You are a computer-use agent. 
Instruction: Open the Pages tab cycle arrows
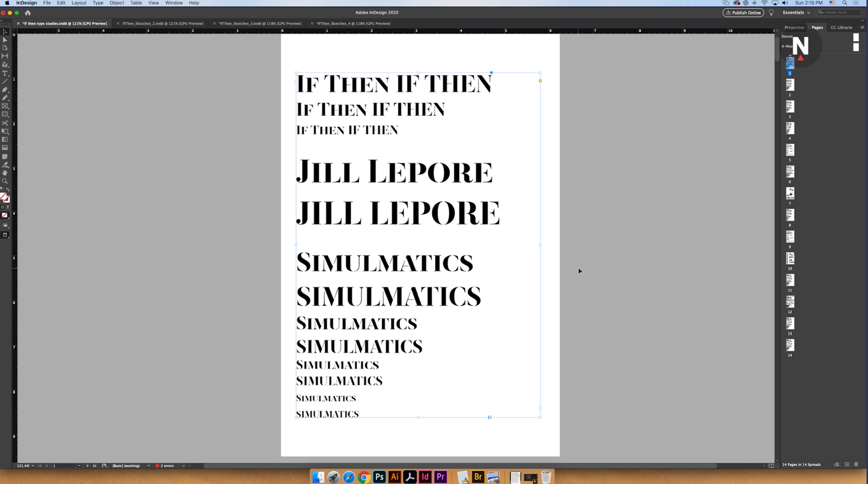click(x=809, y=27)
